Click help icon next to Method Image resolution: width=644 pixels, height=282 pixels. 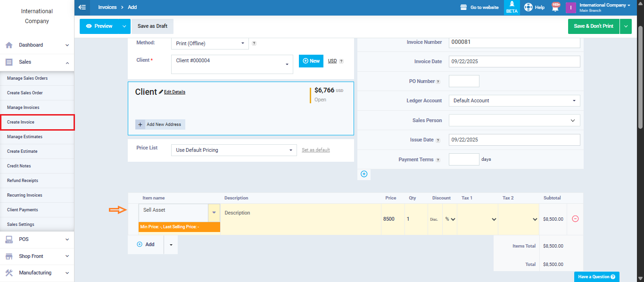(x=254, y=43)
